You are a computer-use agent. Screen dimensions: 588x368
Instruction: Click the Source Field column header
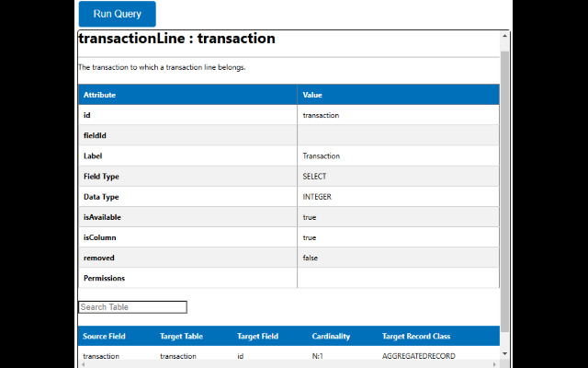pos(104,336)
